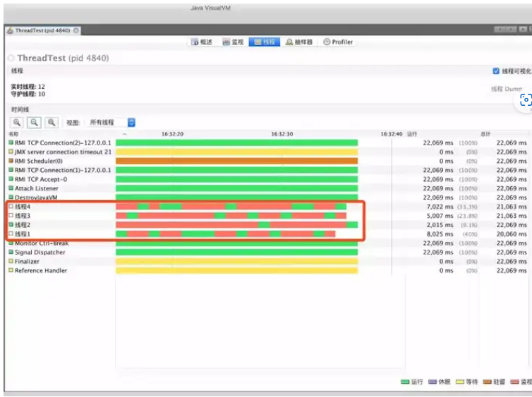Select the ThreadTest (pid 4840) document tab
This screenshot has width=532, height=397.
pyautogui.click(x=43, y=30)
